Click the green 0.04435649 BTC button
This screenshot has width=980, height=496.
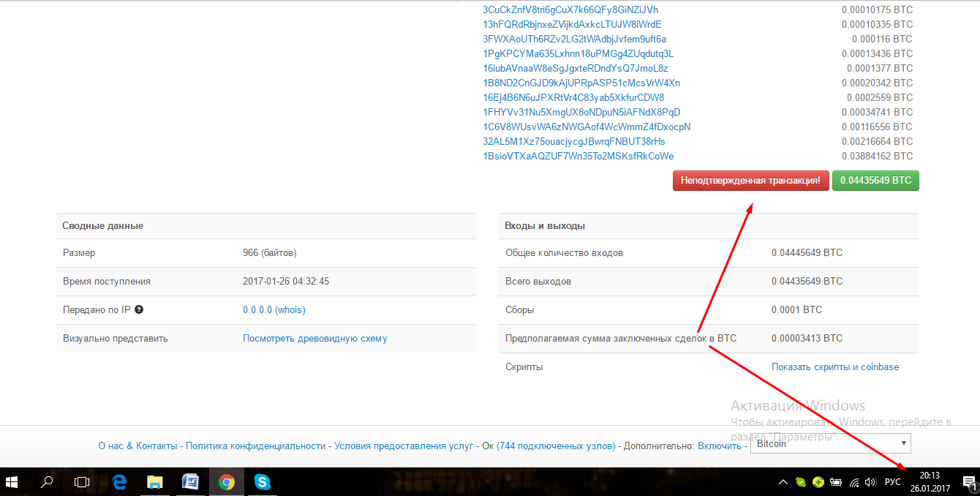click(x=875, y=180)
